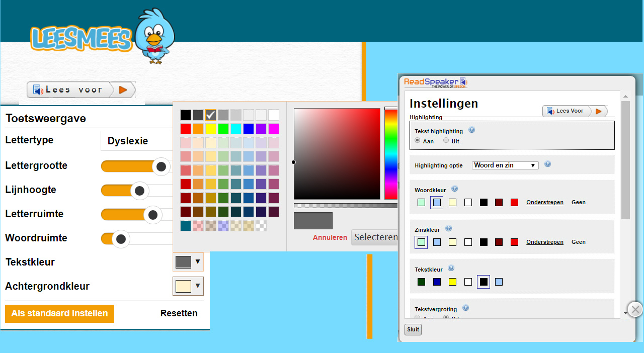Pick the pure blue swatch in the color picker palette
The height and width of the screenshot is (353, 644).
249,129
